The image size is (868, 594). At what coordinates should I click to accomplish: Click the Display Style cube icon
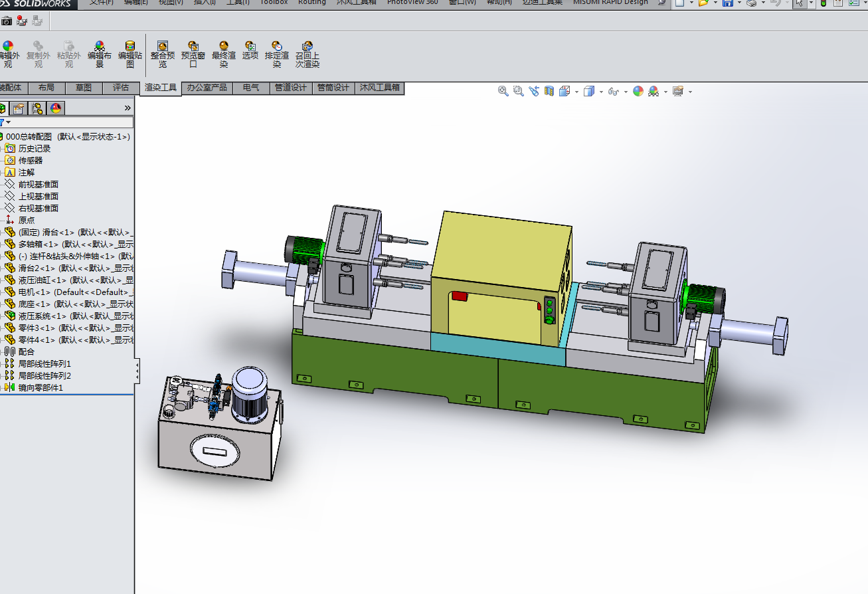click(x=588, y=91)
